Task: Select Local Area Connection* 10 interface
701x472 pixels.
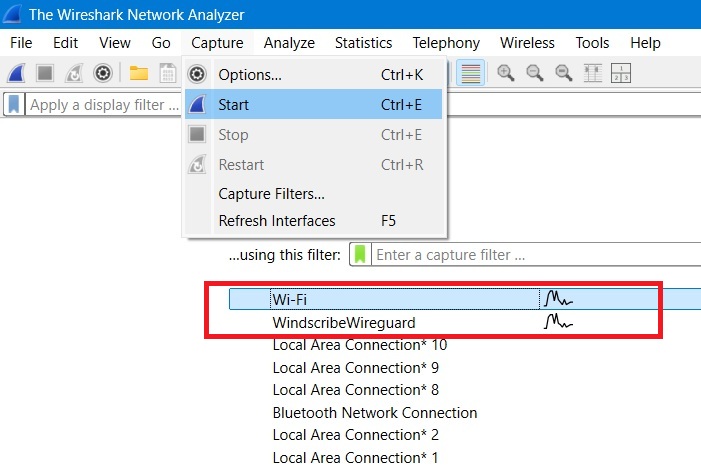Action: tap(360, 345)
